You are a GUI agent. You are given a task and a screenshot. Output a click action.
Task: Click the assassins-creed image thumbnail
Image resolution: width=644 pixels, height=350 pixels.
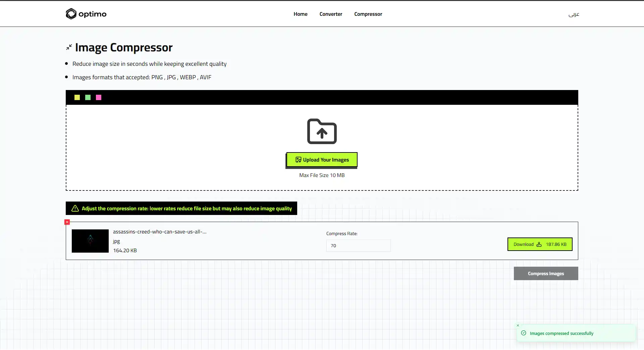90,241
